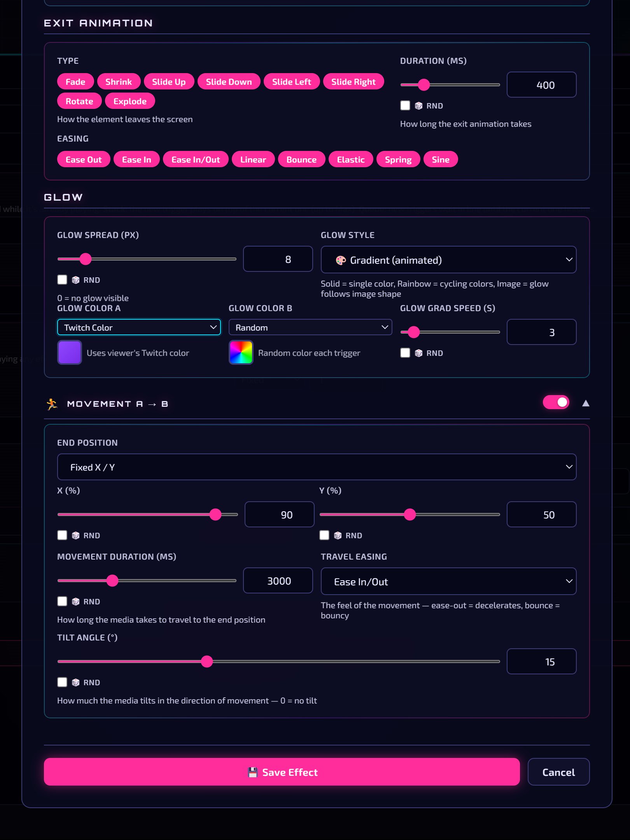This screenshot has width=630, height=840.
Task: Click the floppy disk icon on Save Effect
Action: click(x=253, y=772)
